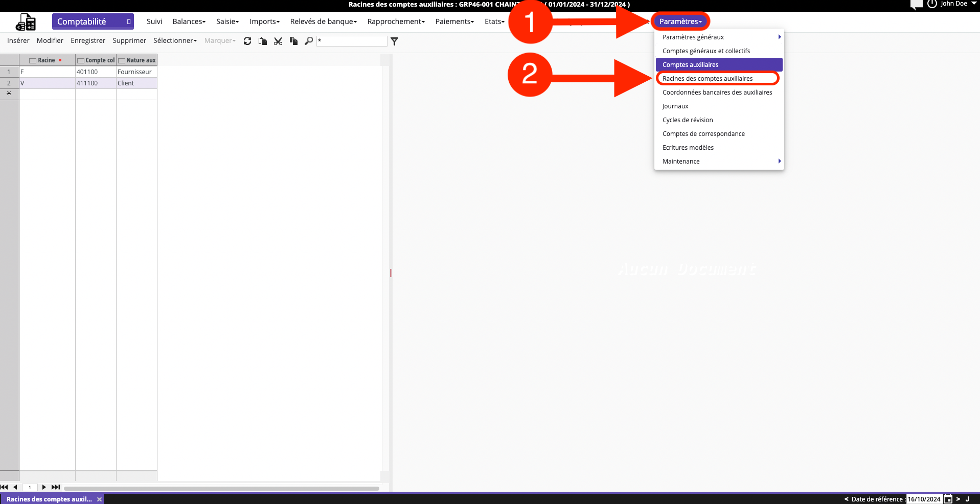Select row header number 2
This screenshot has height=504, width=980.
tap(9, 83)
